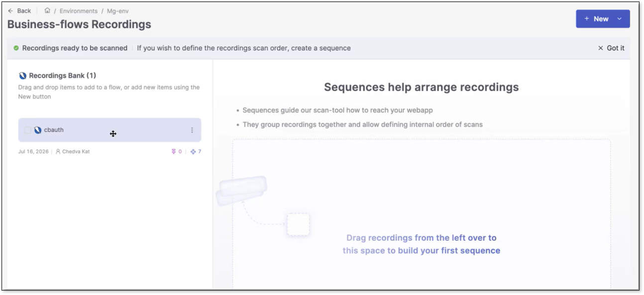Click the back arrow icon
This screenshot has height=295, width=644.
tap(10, 11)
